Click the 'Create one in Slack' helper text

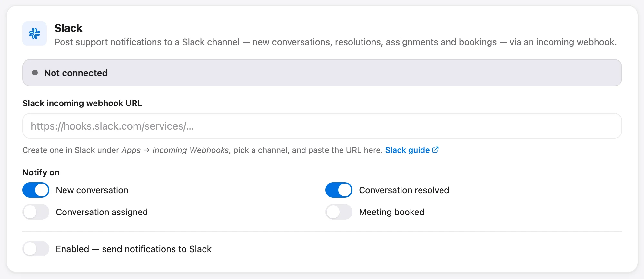pos(203,150)
